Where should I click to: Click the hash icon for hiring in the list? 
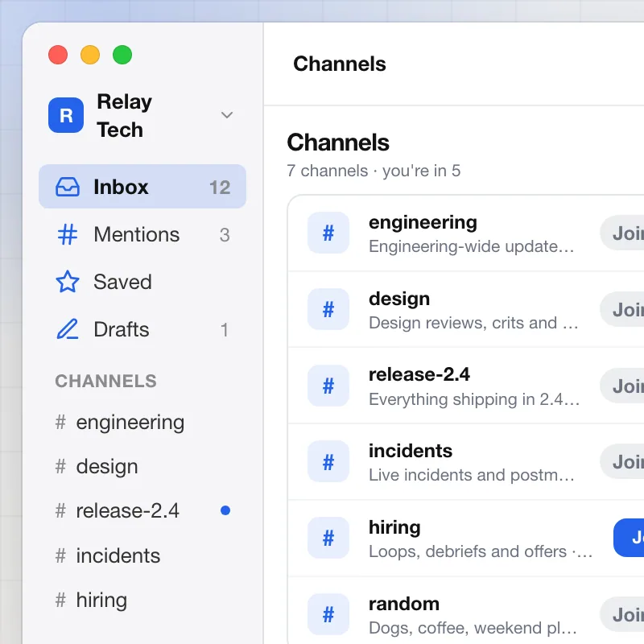tap(328, 538)
